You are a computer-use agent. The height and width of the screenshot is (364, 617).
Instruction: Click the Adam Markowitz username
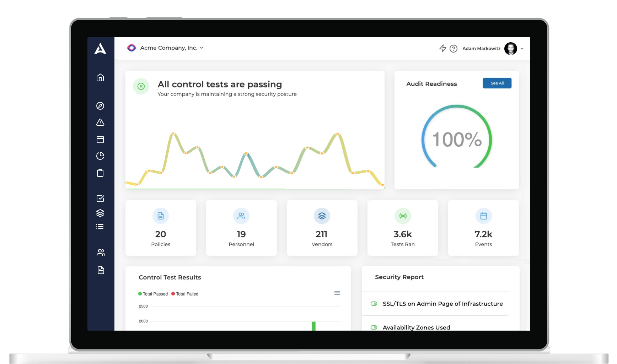coord(481,49)
